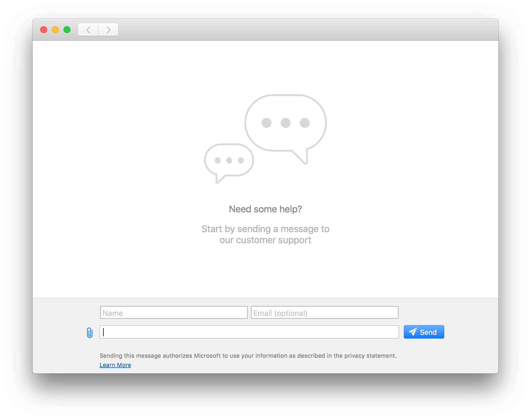The image size is (531, 420).
Task: Click the privacy statement sentence
Action: click(x=248, y=355)
